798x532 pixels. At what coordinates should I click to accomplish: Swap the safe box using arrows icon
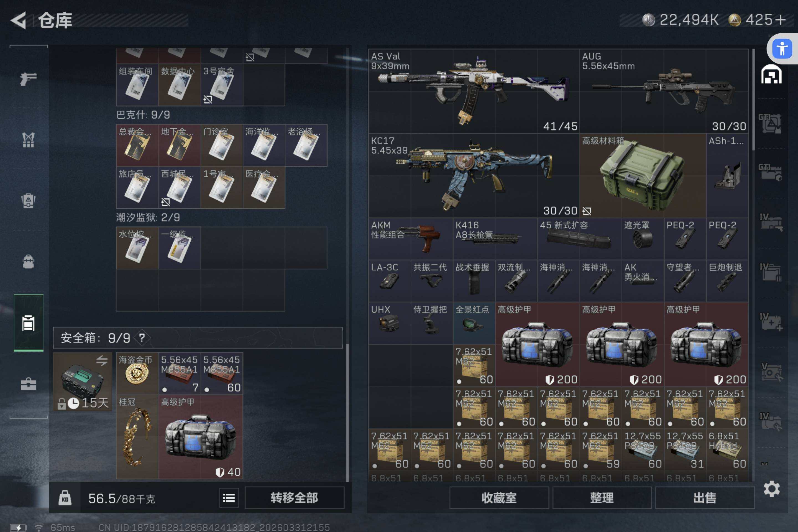101,360
